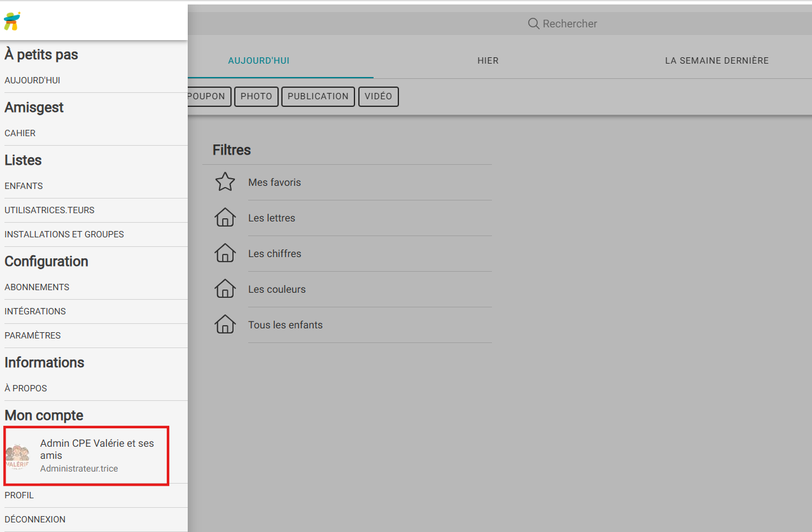Screen dimensions: 812x532
Task: Switch to LA SEMAINE DERNIÈRE tab
Action: click(717, 61)
